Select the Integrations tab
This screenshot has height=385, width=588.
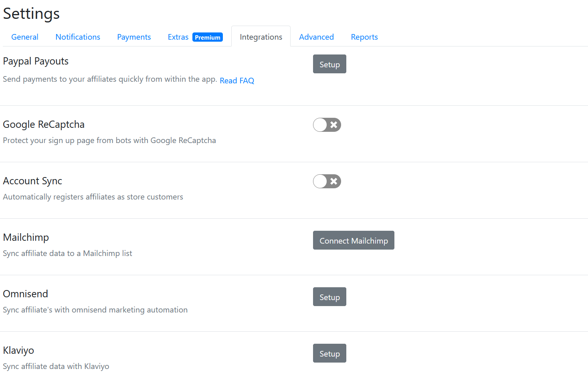(261, 37)
